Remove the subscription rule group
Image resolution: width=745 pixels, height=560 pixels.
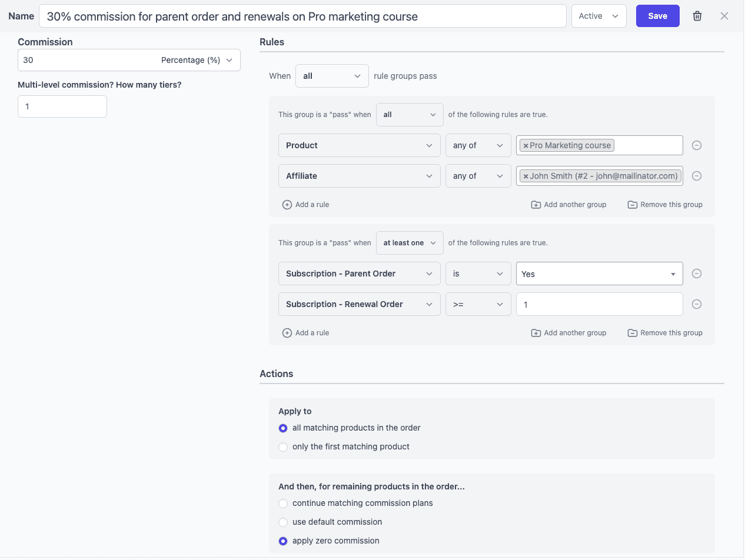click(x=665, y=333)
